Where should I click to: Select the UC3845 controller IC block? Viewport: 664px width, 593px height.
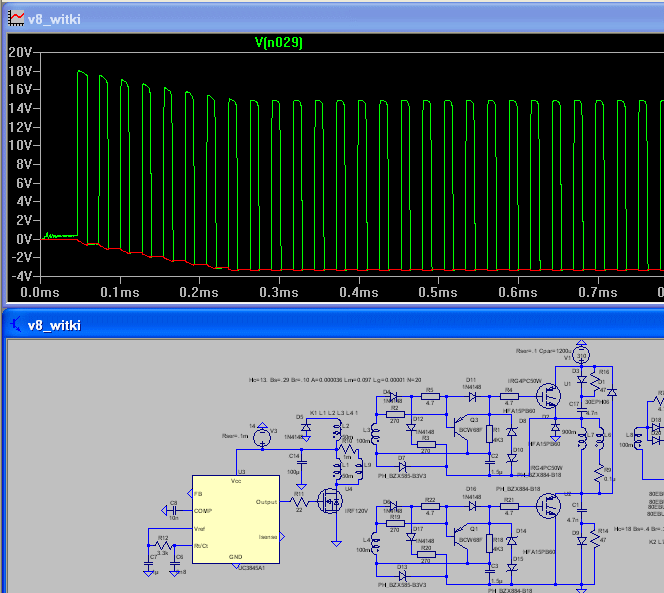tap(236, 519)
